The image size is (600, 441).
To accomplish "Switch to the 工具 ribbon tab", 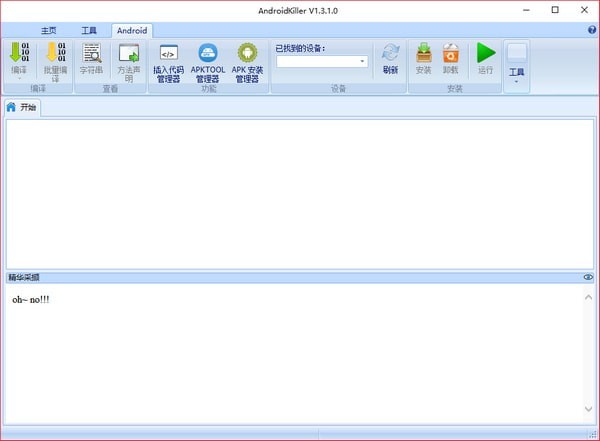I will point(90,30).
